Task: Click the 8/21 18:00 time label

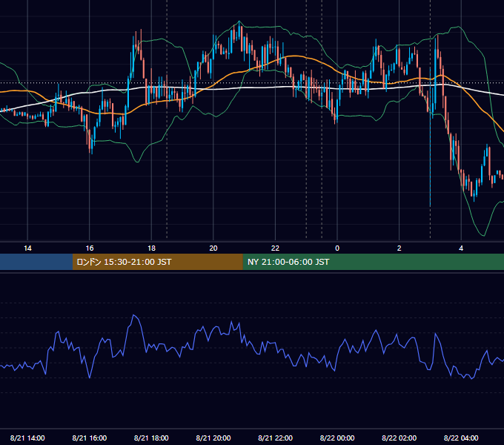Action: click(x=151, y=438)
